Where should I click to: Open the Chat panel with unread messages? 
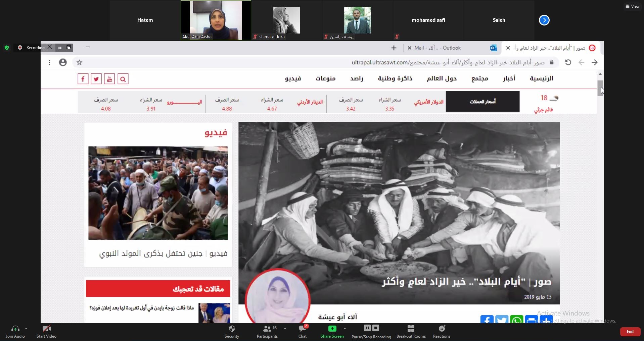coord(302,331)
